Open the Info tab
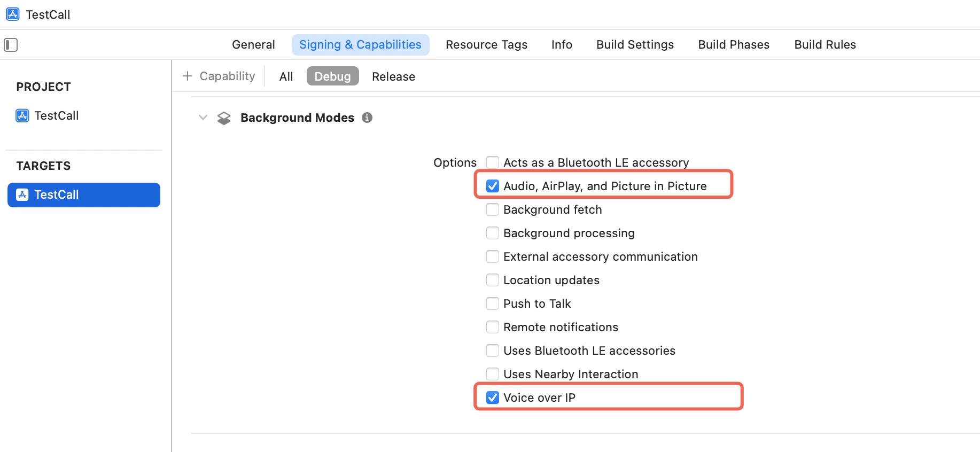The height and width of the screenshot is (452, 980). point(562,45)
